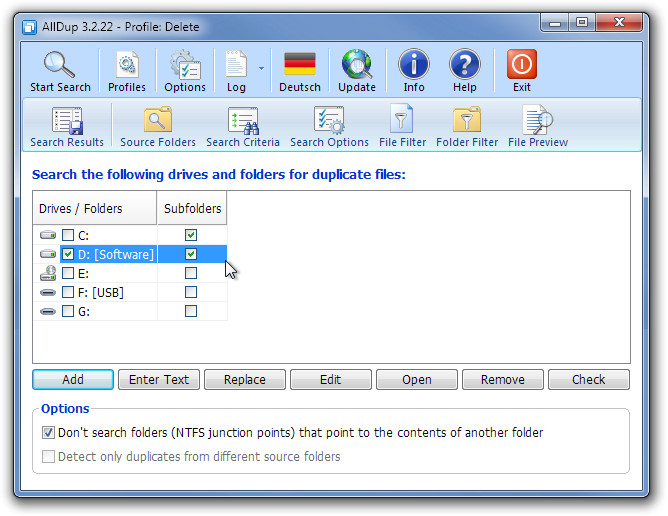
Task: Toggle Subfolders checkbox for F: [USB] row
Action: (191, 292)
